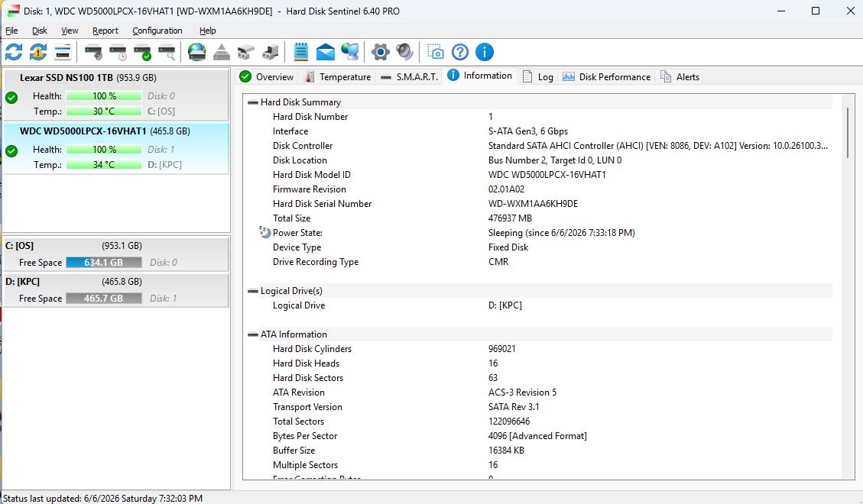Viewport: 863px width, 504px height.
Task: Open the File menu
Action: (11, 31)
